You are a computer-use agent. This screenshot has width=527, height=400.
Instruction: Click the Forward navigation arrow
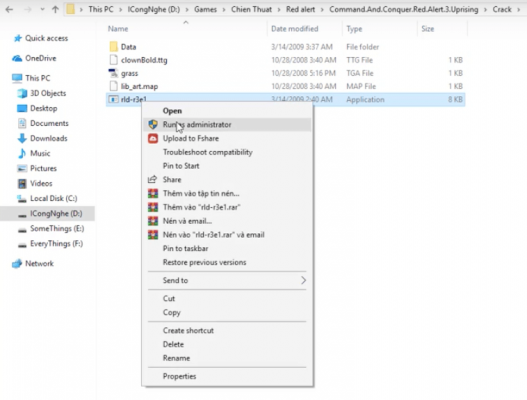pyautogui.click(x=28, y=9)
